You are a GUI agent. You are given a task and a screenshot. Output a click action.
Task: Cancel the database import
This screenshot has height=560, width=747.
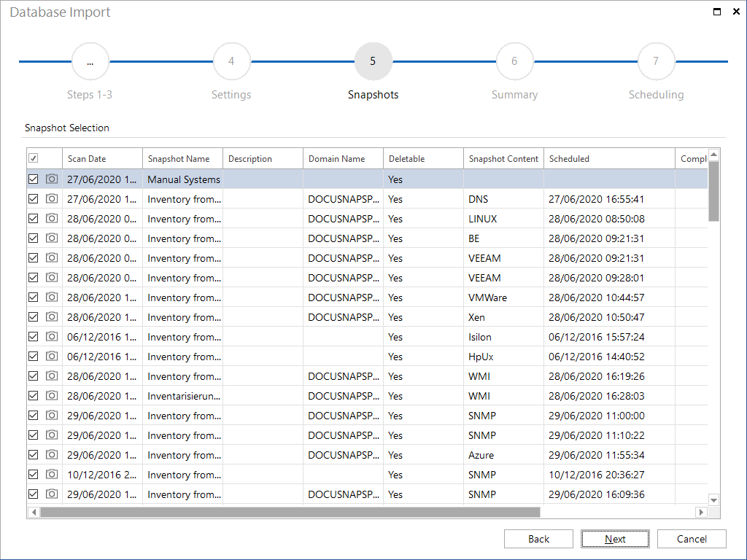692,539
